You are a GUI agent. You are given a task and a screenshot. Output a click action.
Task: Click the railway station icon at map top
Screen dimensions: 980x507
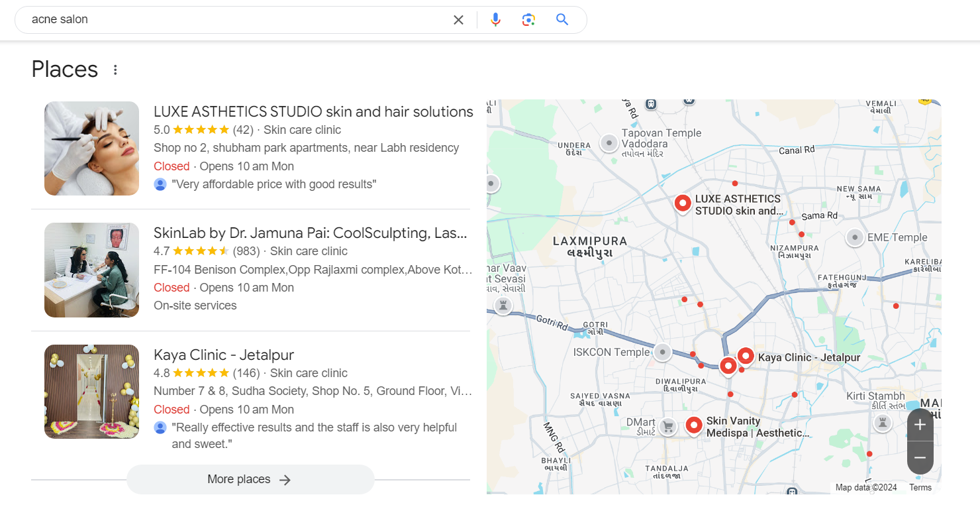652,104
